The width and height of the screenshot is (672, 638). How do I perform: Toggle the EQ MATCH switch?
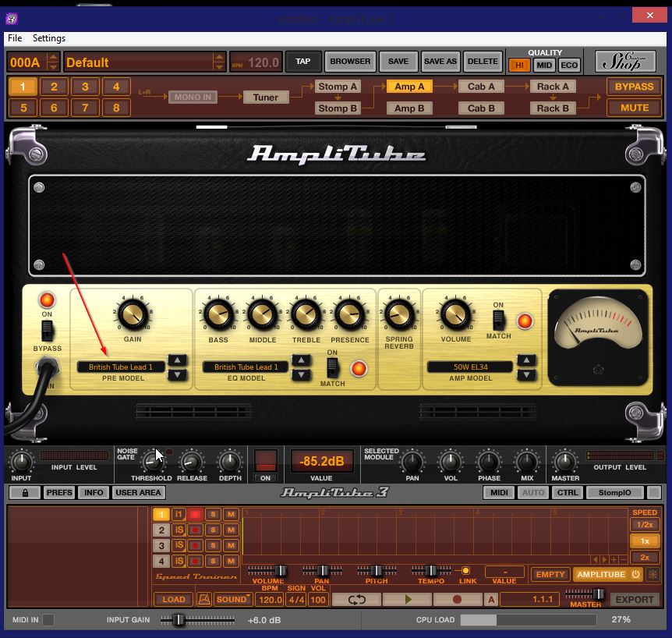coord(332,368)
